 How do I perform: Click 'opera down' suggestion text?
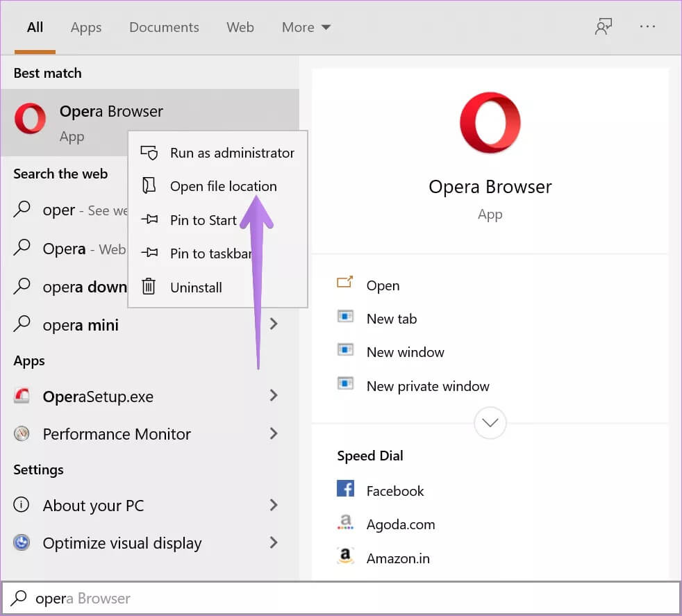point(85,287)
